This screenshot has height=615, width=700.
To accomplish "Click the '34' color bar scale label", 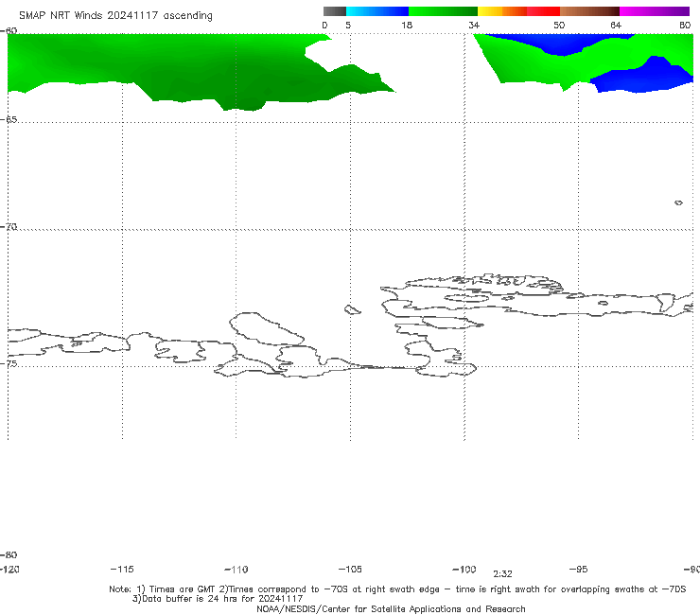I will coord(474,26).
